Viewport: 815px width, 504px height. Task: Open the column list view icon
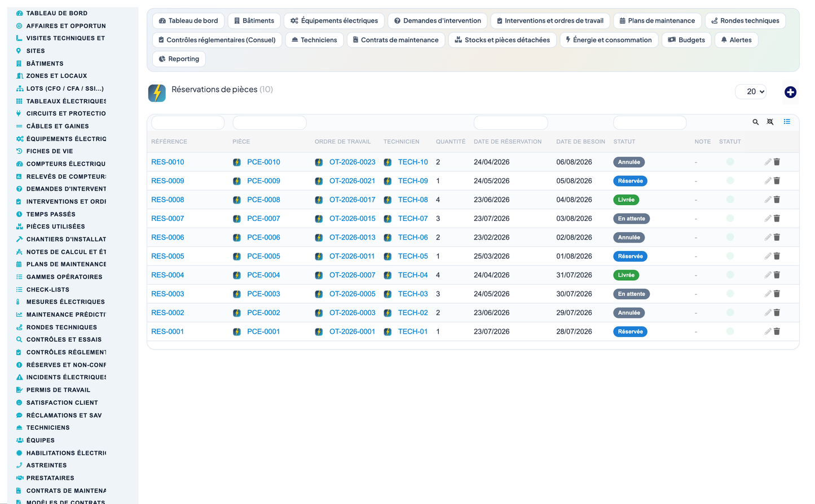point(787,122)
